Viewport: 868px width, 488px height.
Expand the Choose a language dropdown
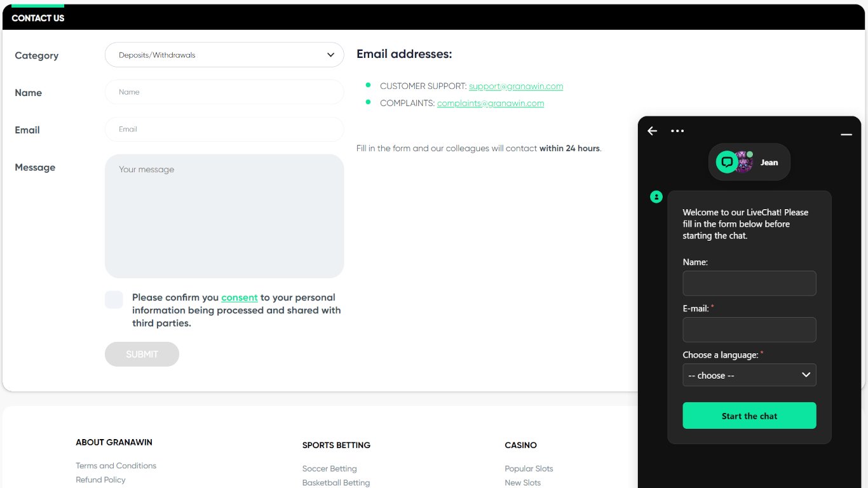749,375
